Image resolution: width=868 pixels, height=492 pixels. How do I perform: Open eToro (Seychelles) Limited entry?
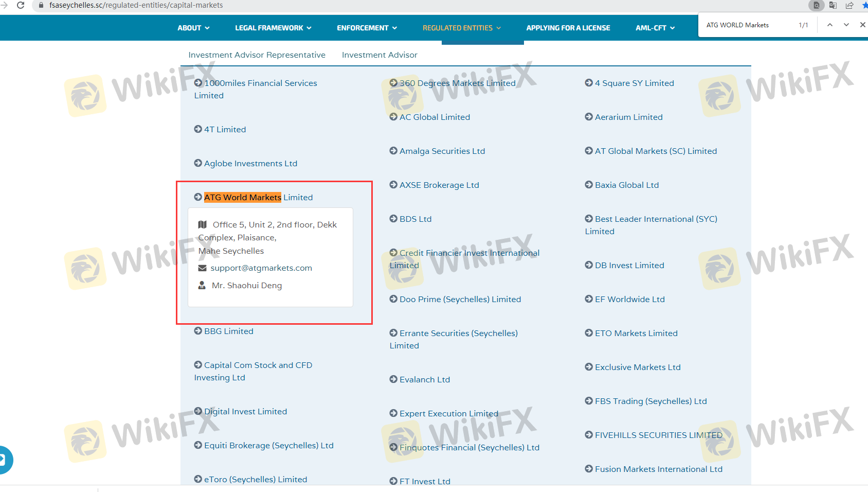tap(255, 479)
